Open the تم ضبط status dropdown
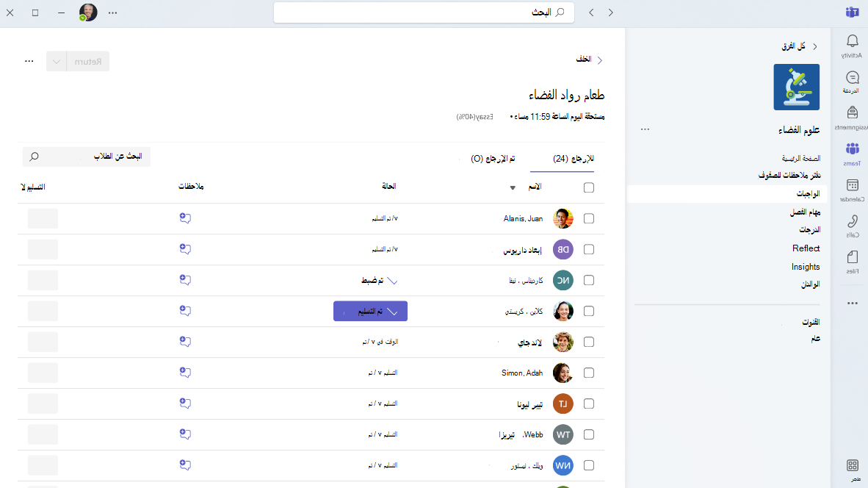This screenshot has width=868, height=488. coord(379,281)
